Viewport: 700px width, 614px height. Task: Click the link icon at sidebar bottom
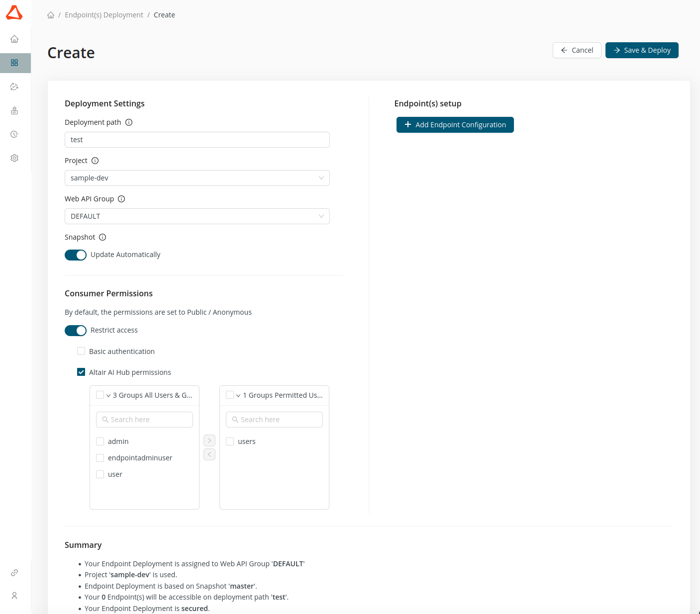click(x=14, y=572)
